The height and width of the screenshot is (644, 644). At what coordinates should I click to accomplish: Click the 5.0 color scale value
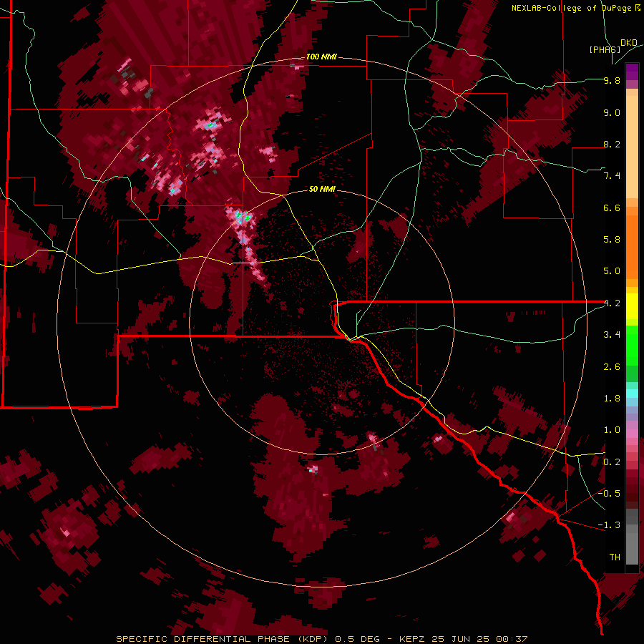coord(612,271)
